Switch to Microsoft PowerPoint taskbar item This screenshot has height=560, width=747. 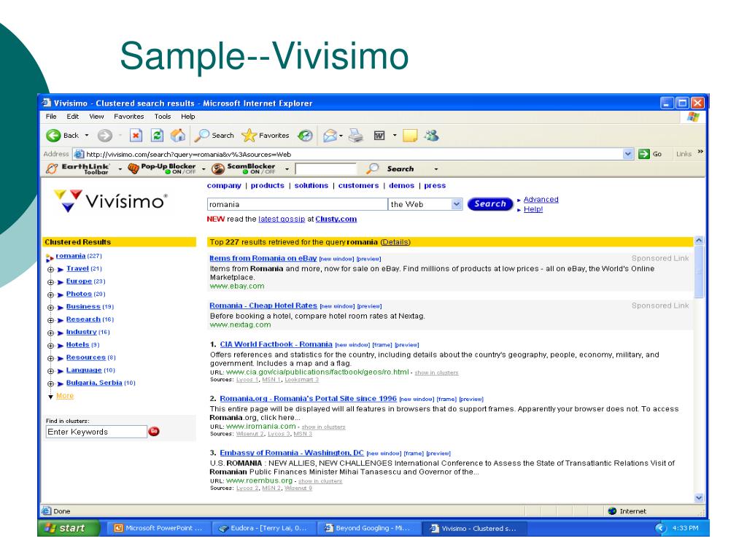pos(159,528)
